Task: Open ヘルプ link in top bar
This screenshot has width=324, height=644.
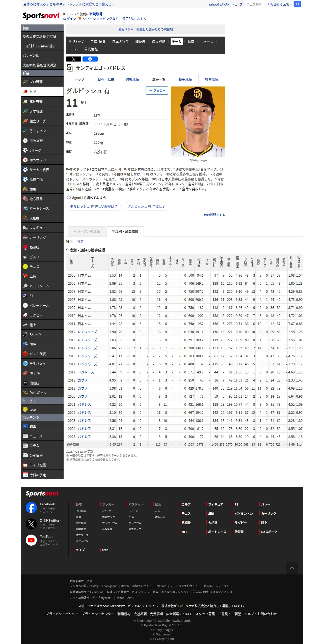Action: [237, 4]
